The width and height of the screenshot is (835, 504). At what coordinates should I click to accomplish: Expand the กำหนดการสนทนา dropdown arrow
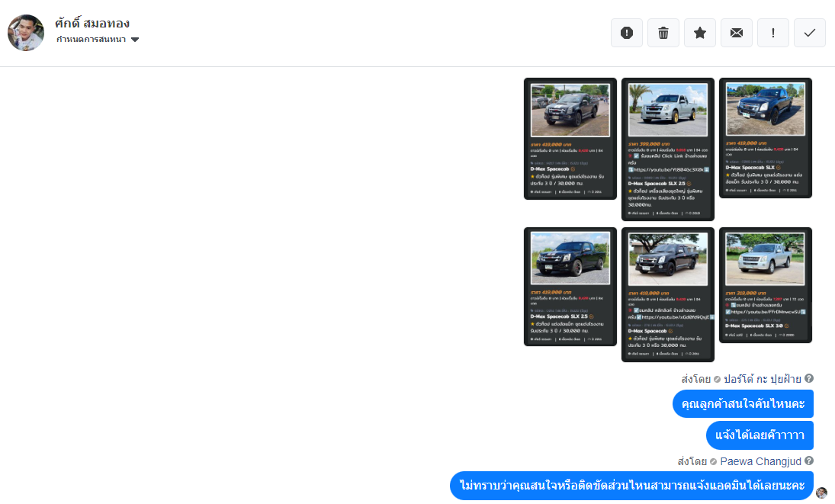coord(135,40)
